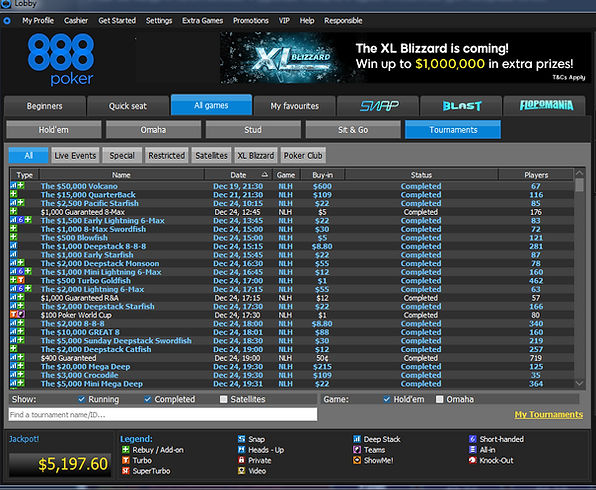The height and width of the screenshot is (490, 596).
Task: Toggle the Running checkbox
Action: coord(81,399)
